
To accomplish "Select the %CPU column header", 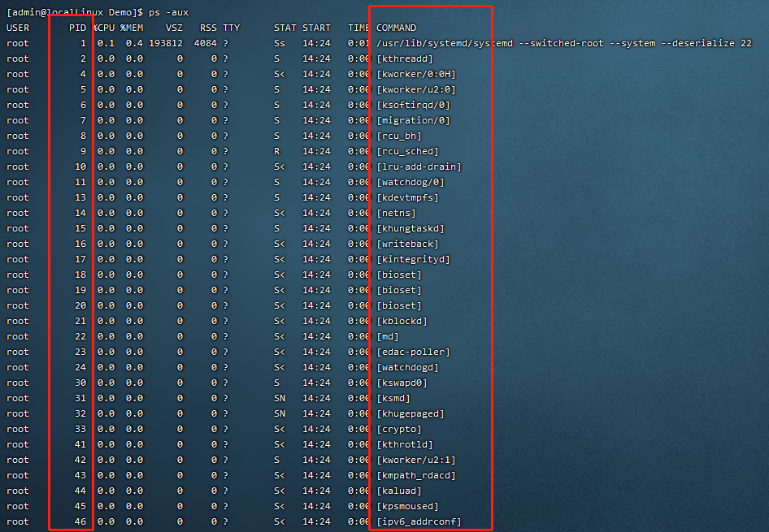I will coord(104,27).
